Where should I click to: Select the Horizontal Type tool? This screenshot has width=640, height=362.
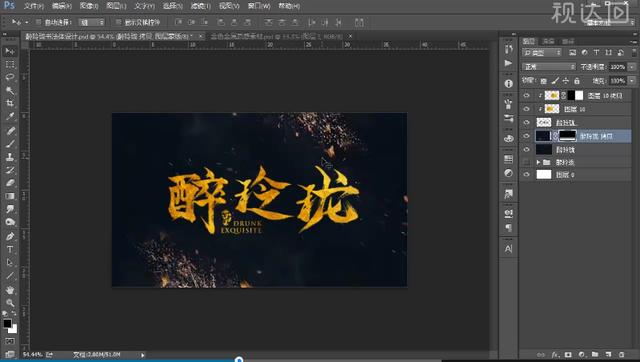(10, 249)
